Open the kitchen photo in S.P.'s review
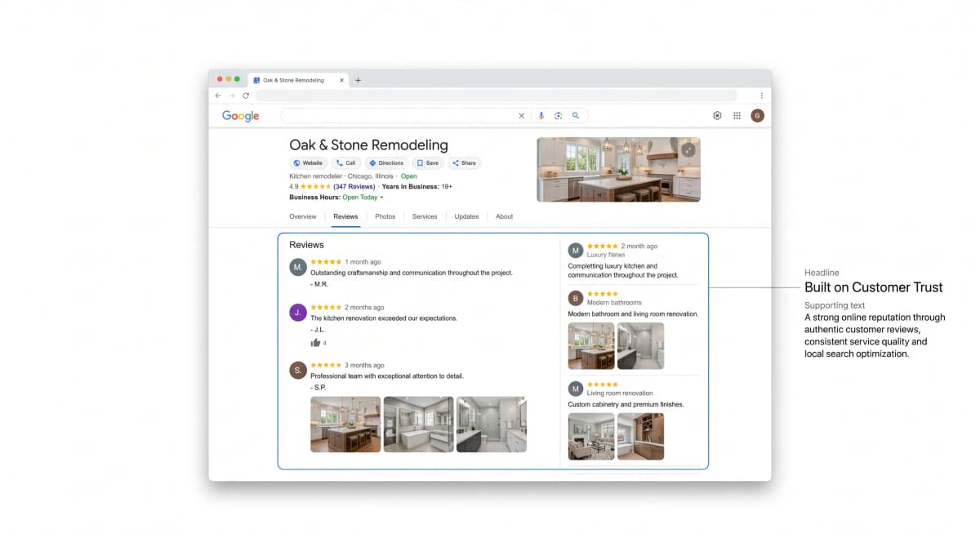 point(345,425)
